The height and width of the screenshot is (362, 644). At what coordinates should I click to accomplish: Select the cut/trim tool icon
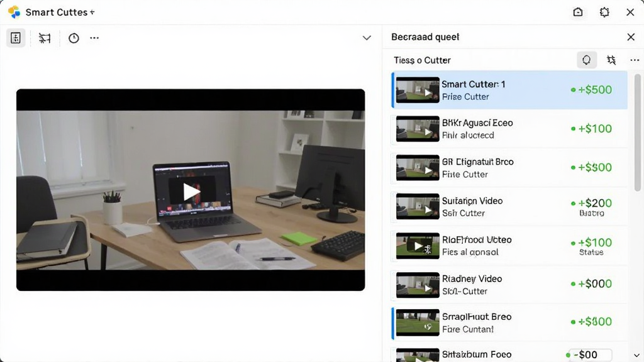coord(45,38)
